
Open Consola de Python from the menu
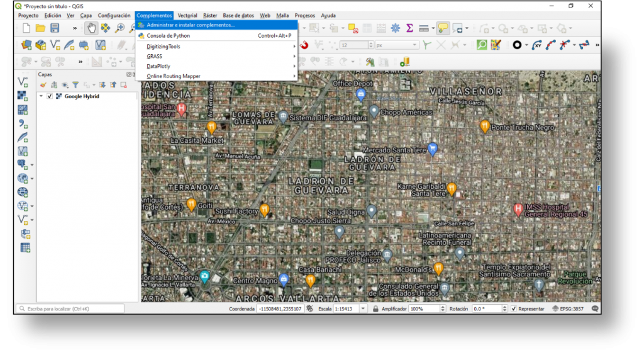[x=216, y=36]
